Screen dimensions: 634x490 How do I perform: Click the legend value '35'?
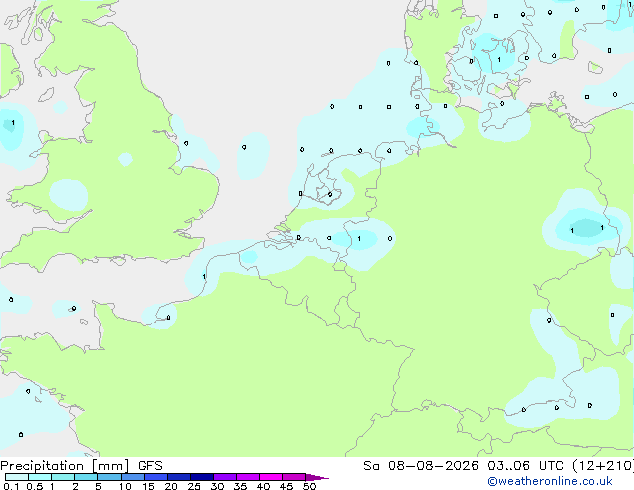240,486
